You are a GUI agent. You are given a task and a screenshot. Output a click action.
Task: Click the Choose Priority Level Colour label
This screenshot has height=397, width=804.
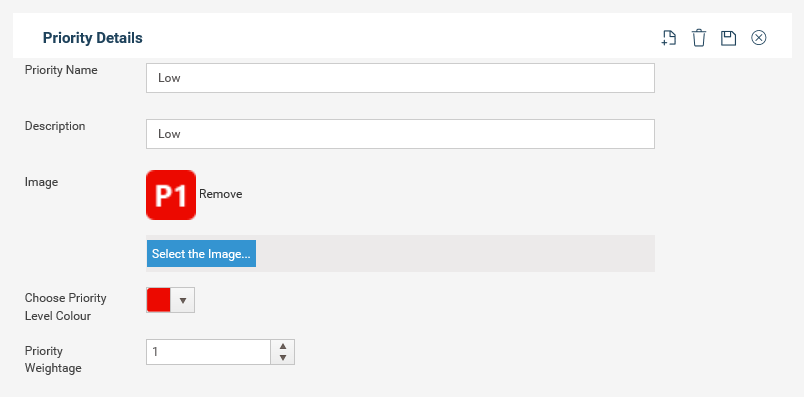66,307
